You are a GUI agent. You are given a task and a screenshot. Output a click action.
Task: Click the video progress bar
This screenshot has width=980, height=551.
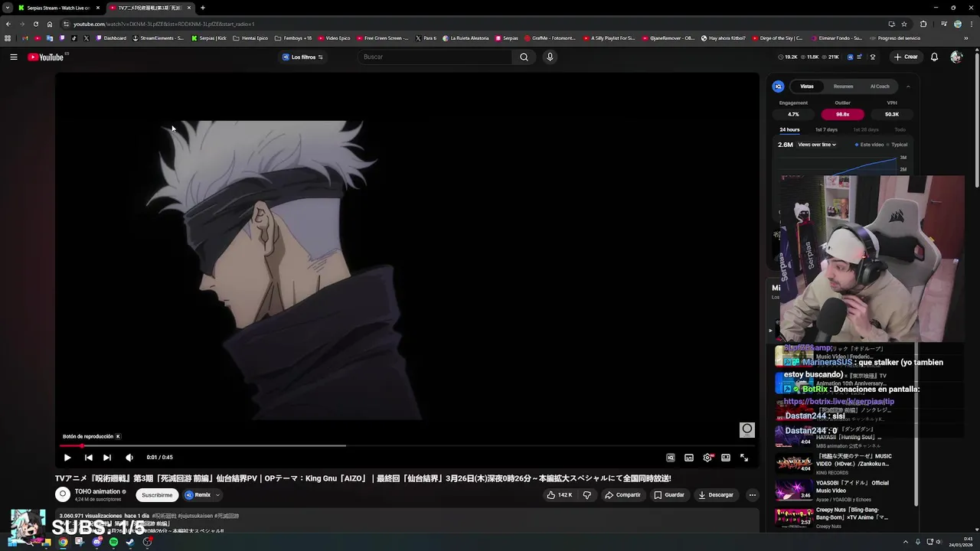click(x=406, y=445)
